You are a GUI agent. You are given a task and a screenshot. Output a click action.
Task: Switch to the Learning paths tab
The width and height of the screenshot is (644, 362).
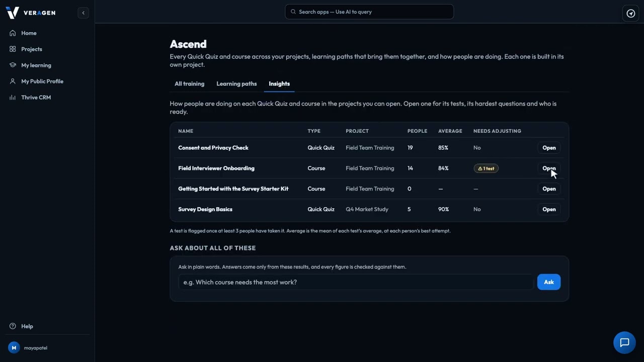236,84
